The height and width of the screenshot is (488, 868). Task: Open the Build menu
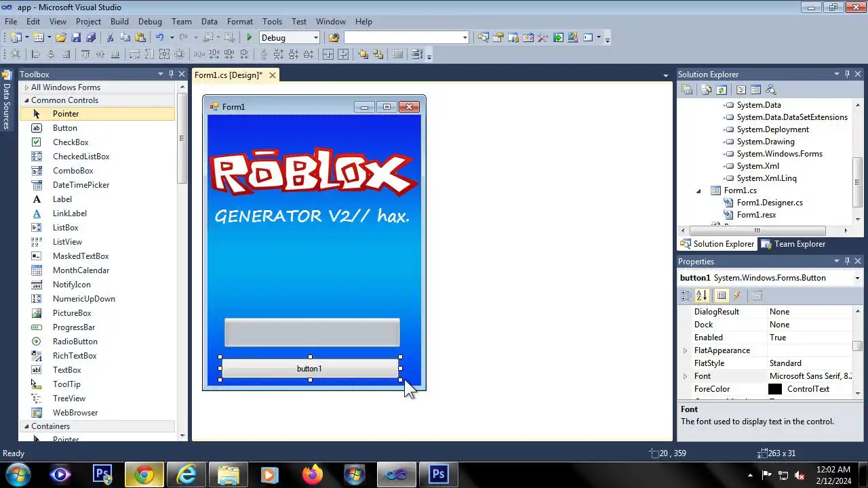(119, 21)
